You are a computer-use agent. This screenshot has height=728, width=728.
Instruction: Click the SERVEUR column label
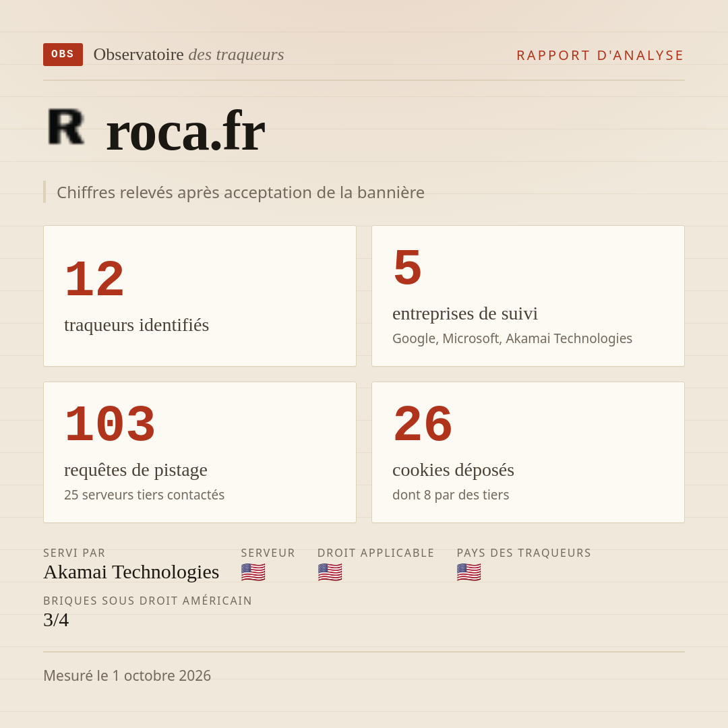(268, 553)
